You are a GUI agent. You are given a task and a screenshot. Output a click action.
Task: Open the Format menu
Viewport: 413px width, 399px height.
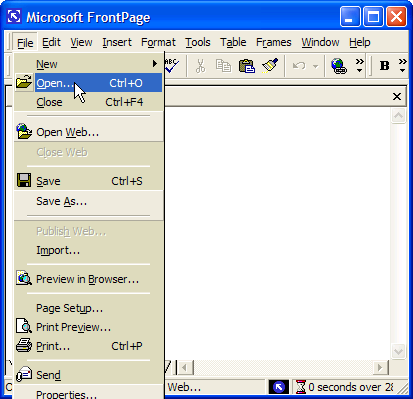pyautogui.click(x=158, y=42)
